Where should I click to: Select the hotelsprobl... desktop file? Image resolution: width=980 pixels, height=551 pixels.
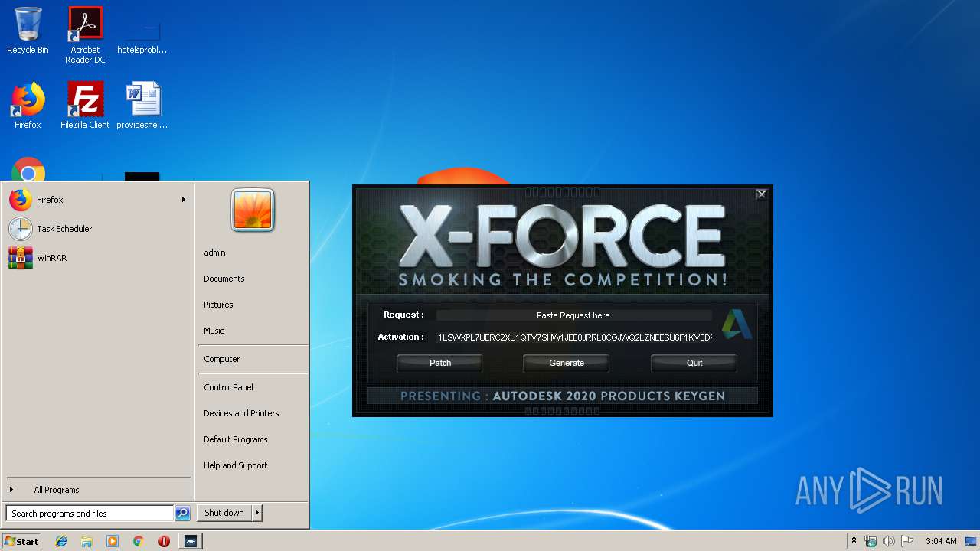pyautogui.click(x=142, y=35)
